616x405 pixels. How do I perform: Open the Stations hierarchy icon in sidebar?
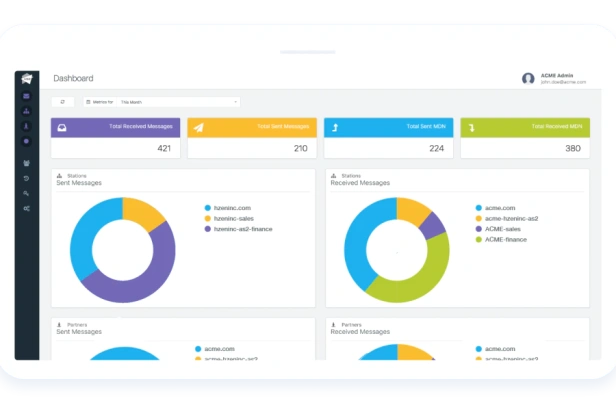pos(26,111)
